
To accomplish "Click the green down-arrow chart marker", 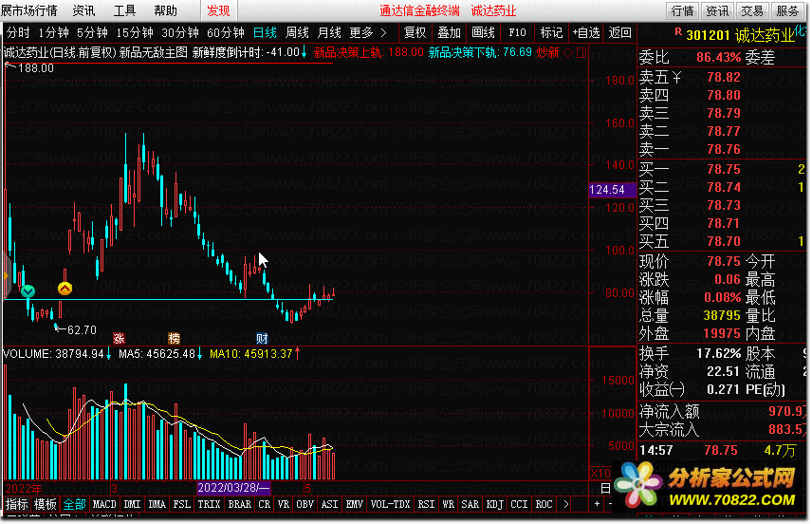I will (28, 291).
